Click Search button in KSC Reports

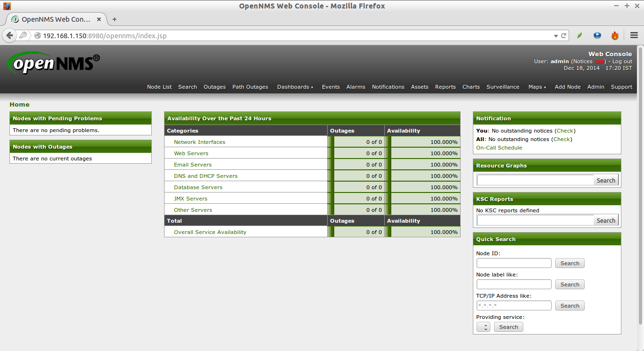[606, 220]
